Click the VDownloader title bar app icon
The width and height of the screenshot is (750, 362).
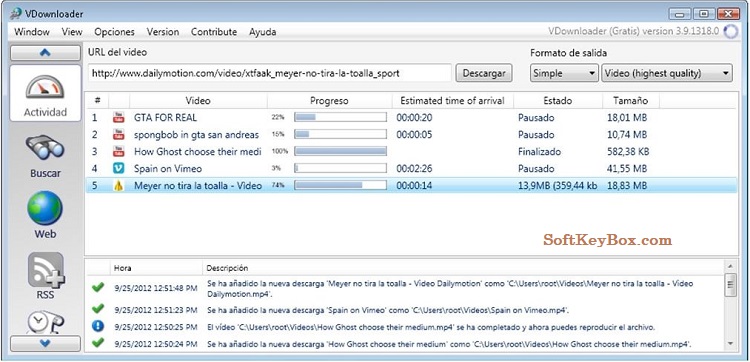[x=16, y=14]
